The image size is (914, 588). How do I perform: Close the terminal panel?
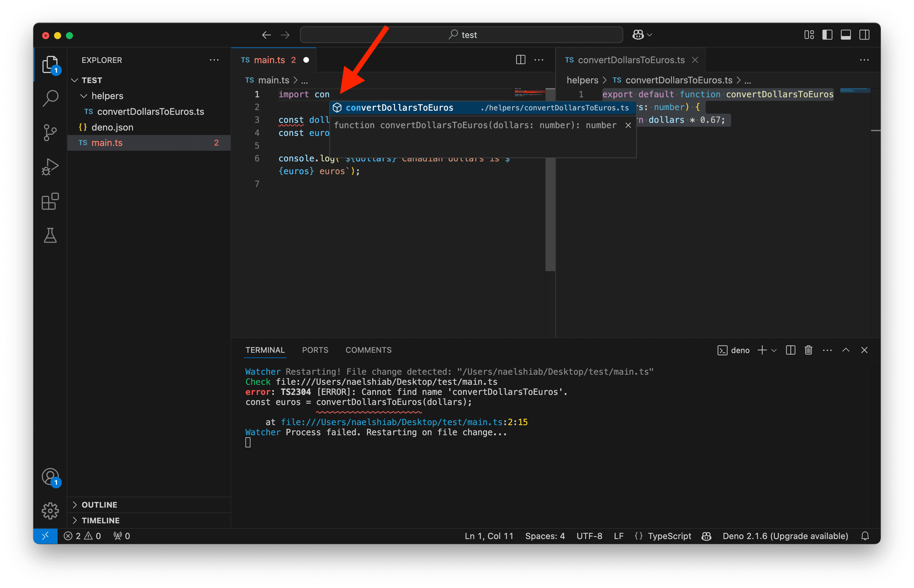864,350
